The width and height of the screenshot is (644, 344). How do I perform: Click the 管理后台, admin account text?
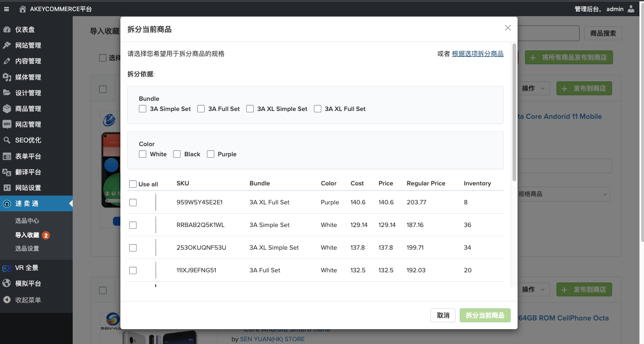(x=599, y=9)
